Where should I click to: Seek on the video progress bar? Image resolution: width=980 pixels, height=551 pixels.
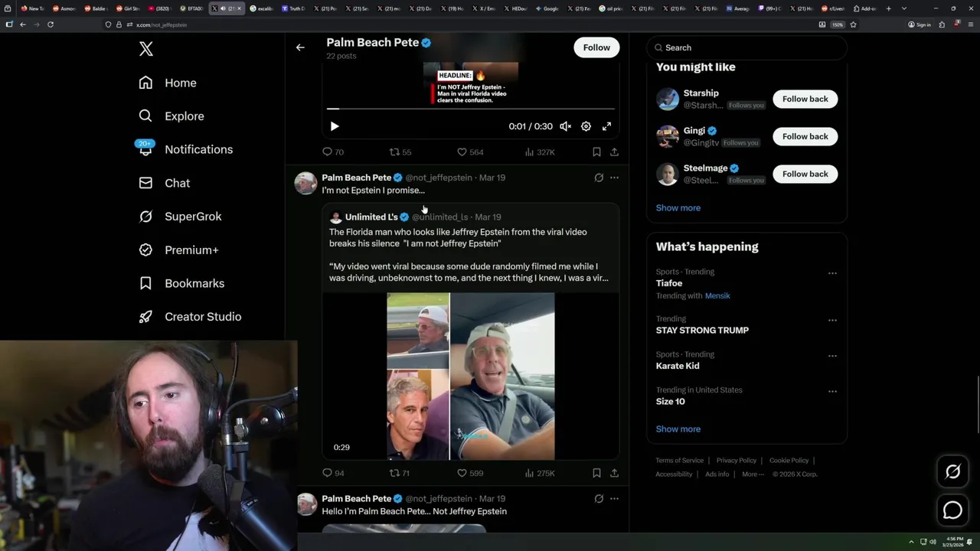click(471, 109)
